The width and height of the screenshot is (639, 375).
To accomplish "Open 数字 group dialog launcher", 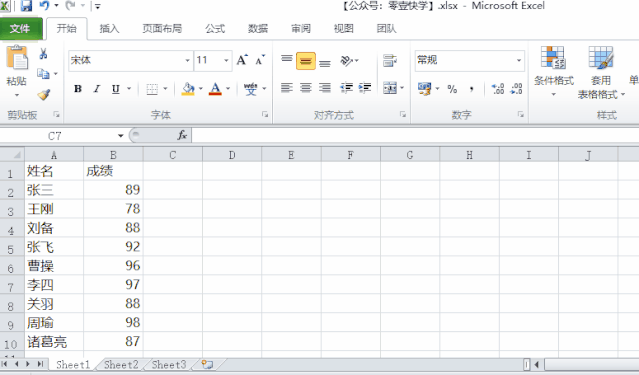I will (520, 115).
